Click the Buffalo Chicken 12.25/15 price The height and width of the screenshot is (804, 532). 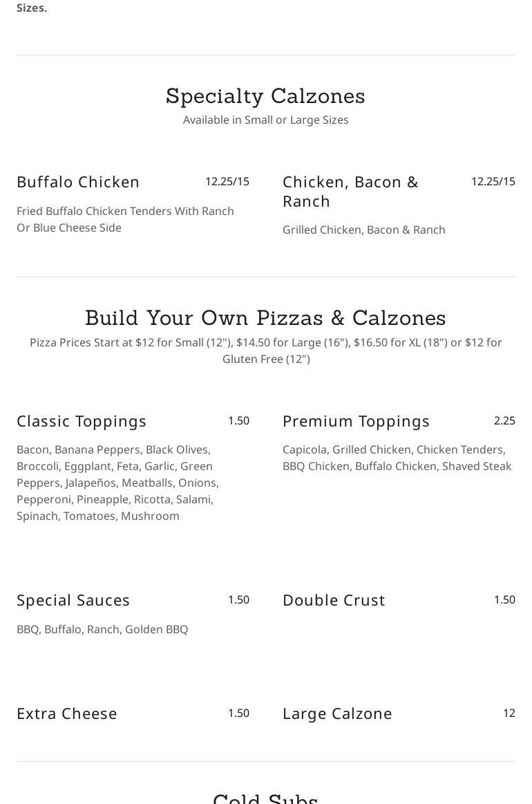tap(227, 182)
